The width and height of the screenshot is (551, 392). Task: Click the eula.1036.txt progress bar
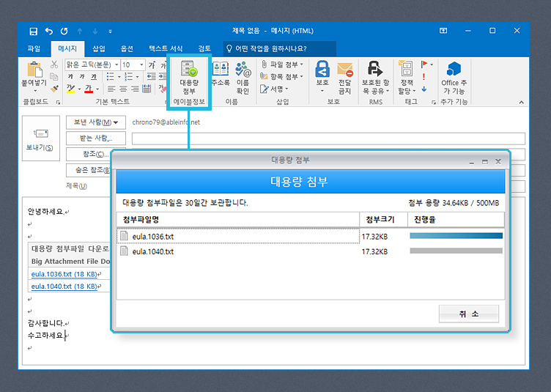[x=456, y=236]
